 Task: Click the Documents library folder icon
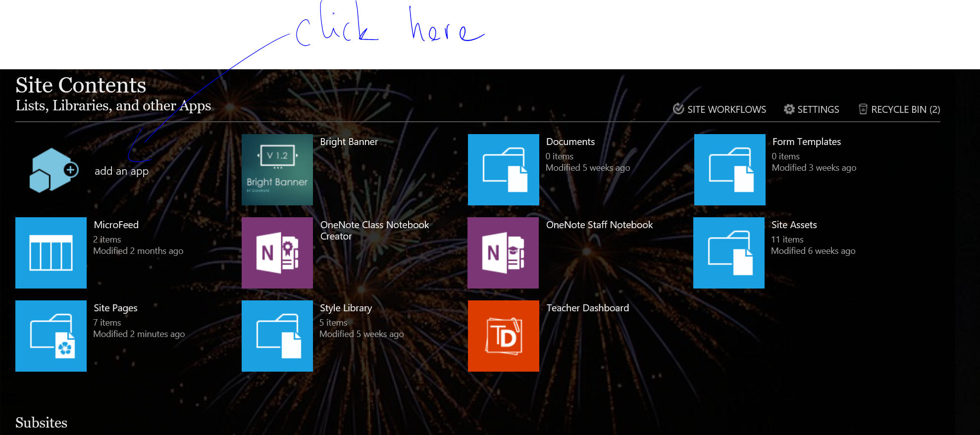(x=503, y=170)
